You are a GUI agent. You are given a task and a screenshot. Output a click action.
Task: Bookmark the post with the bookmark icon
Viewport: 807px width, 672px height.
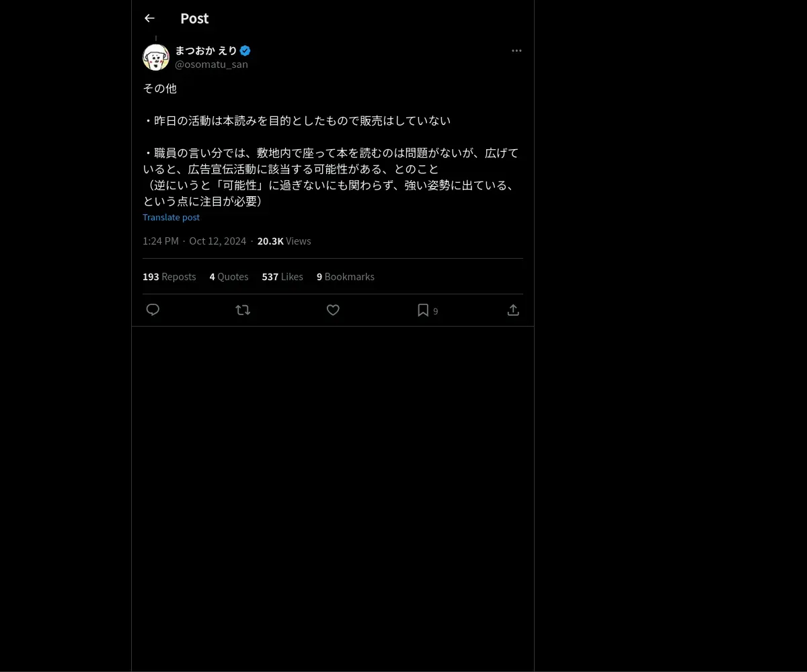(x=423, y=310)
